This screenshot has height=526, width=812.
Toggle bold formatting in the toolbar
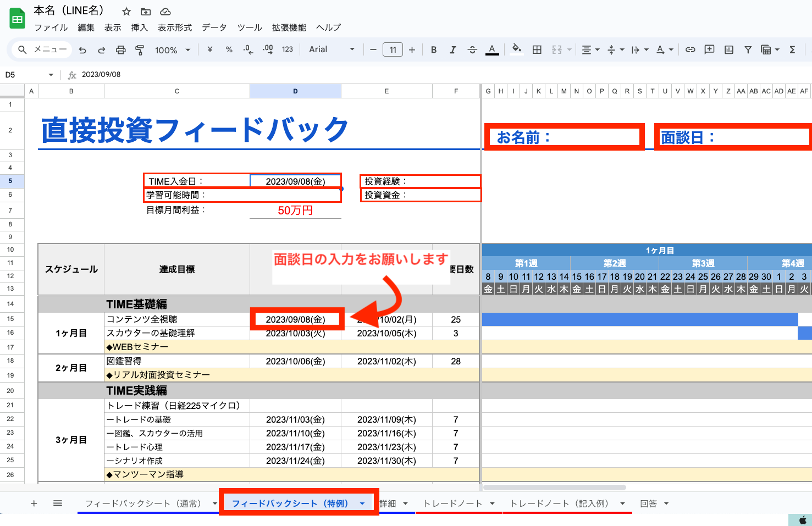click(x=434, y=49)
